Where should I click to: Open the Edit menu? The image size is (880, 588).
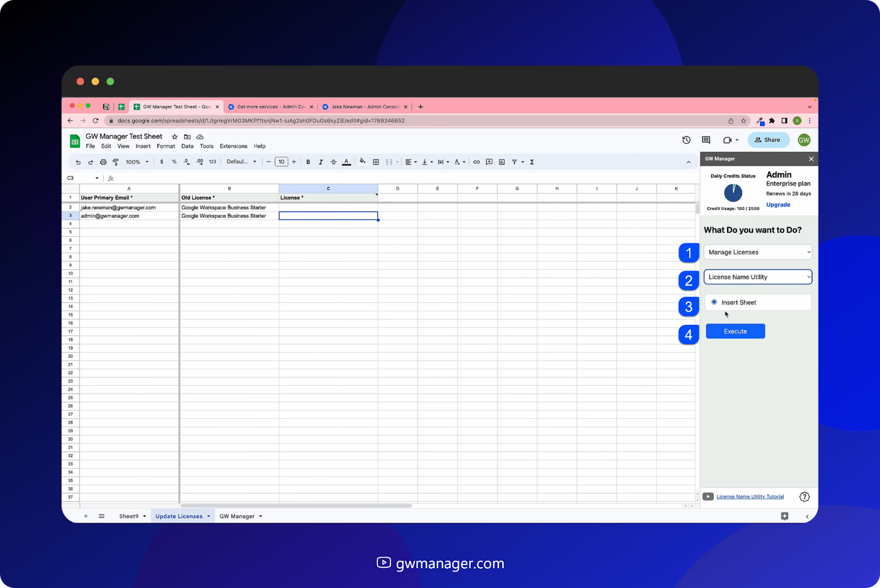tap(106, 146)
